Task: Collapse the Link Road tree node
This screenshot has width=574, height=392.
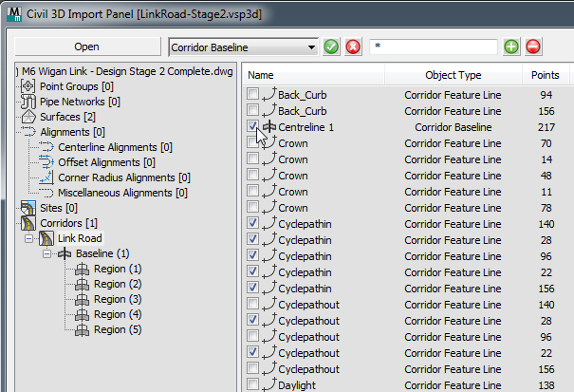Action: [28, 239]
